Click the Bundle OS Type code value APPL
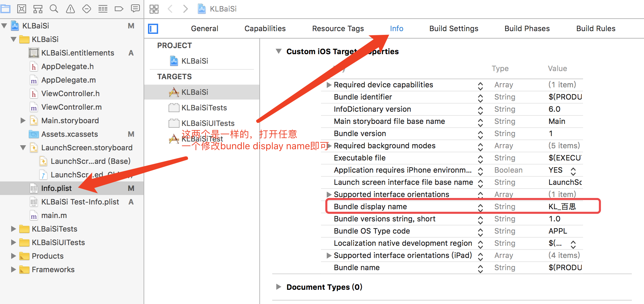Screen dimensions: 644x304 point(558,231)
